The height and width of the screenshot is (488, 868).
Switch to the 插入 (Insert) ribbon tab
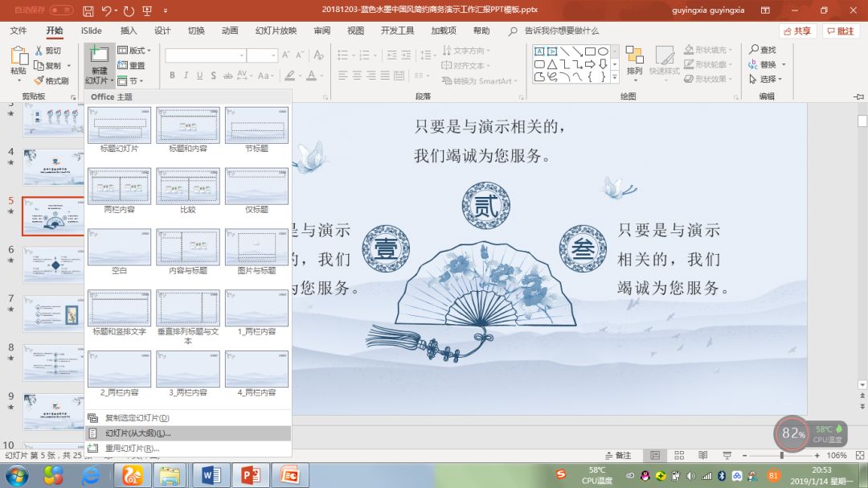point(130,31)
